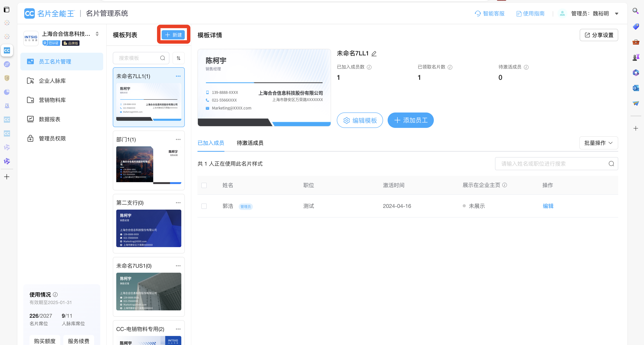
Task: Click the 服务续费 button
Action: coord(79,341)
